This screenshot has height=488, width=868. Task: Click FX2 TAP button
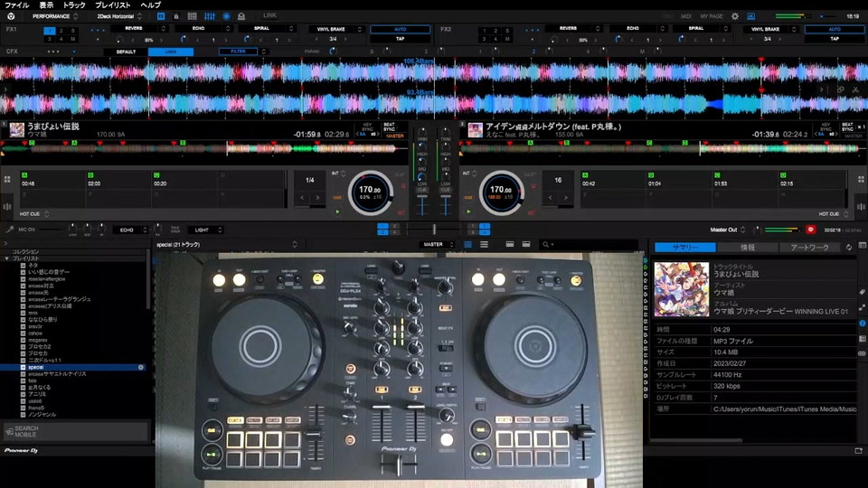tap(835, 39)
